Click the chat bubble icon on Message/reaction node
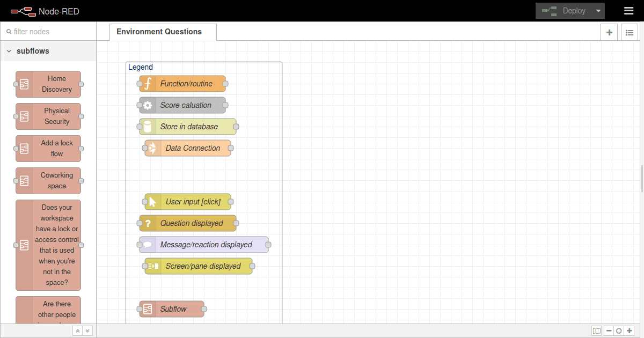Screen dimensions: 644x338 pyautogui.click(x=148, y=245)
